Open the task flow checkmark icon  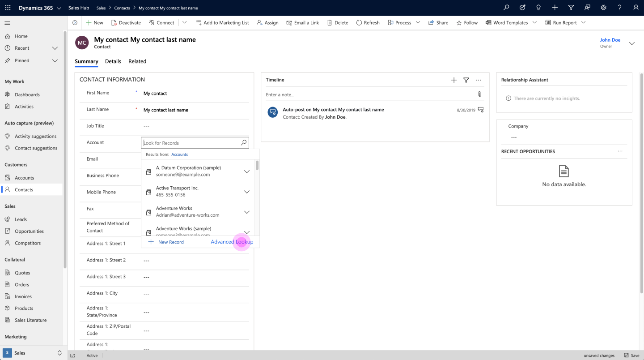(522, 8)
